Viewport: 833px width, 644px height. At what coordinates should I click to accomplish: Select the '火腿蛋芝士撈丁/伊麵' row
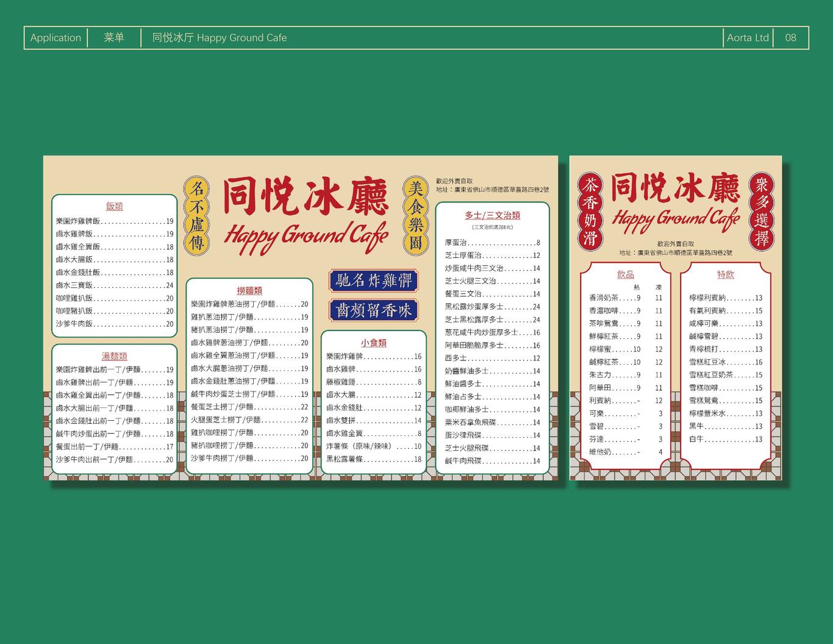(x=249, y=420)
